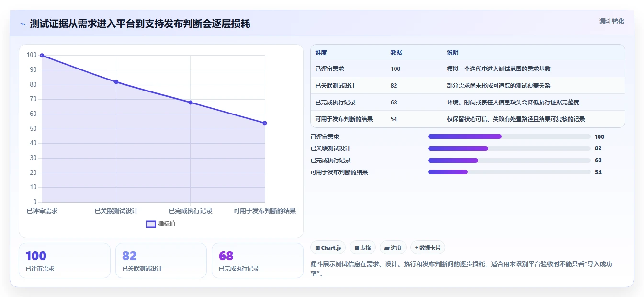Click the 可用于发布判断的结果 progress bar

509,172
